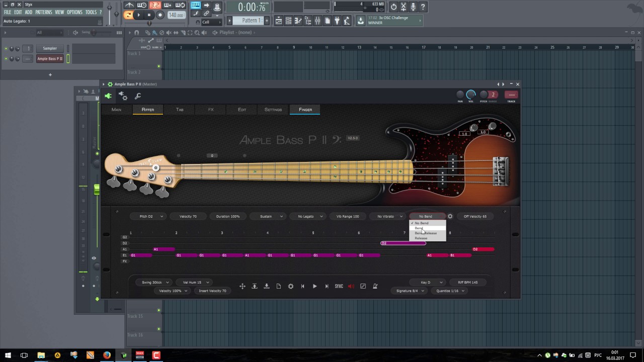The height and width of the screenshot is (362, 644).
Task: Toggle the playlist magnet snap icon
Action: [136, 33]
